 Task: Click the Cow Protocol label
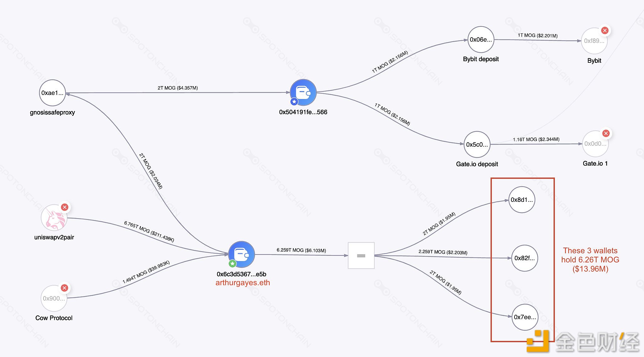(x=54, y=318)
